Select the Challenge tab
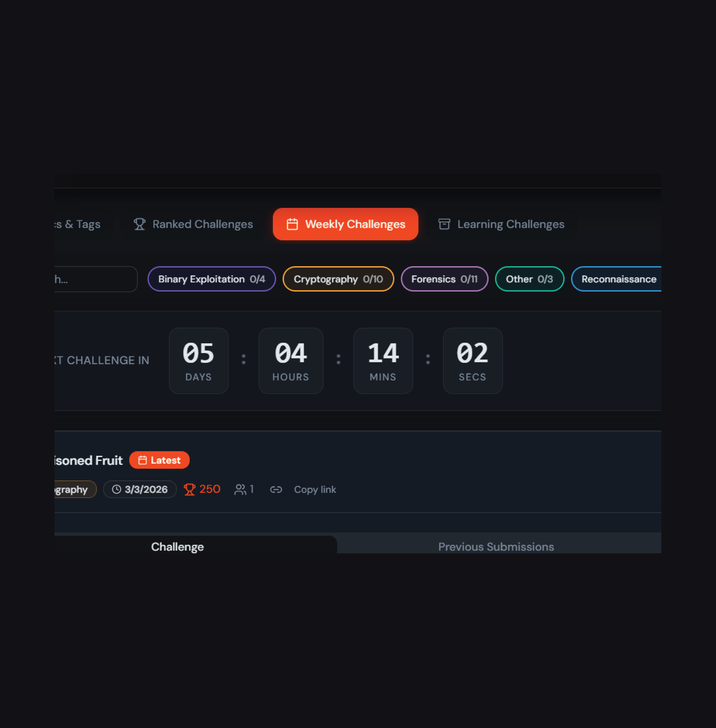The image size is (716, 728). click(x=177, y=546)
